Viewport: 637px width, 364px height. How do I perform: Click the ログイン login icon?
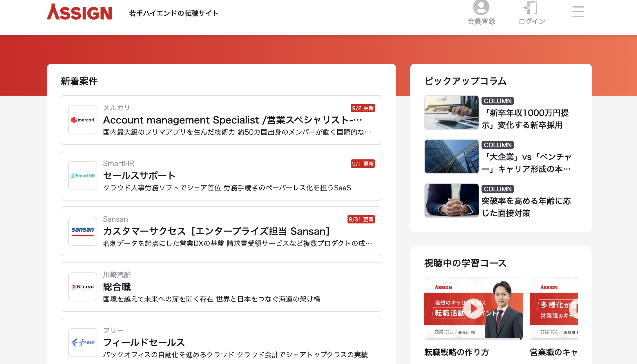point(532,12)
